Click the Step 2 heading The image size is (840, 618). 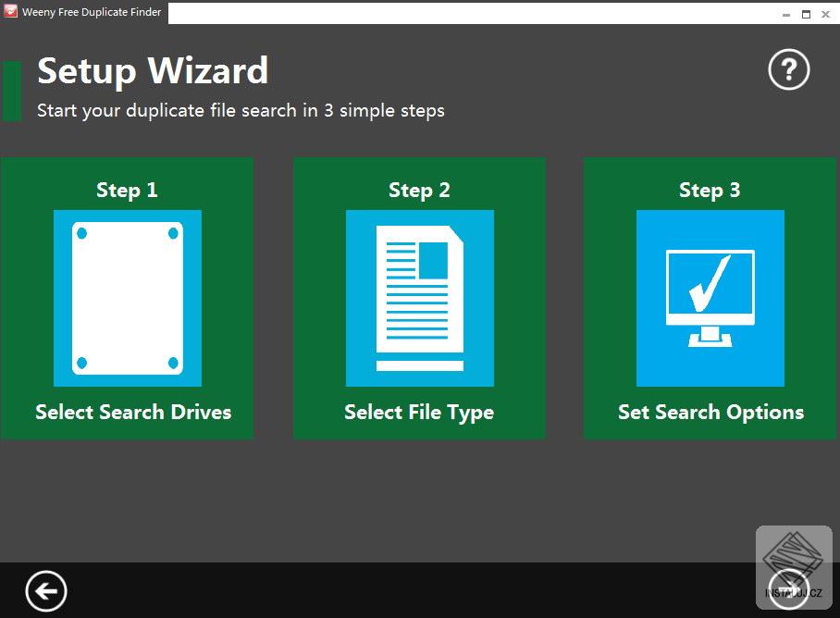click(419, 190)
